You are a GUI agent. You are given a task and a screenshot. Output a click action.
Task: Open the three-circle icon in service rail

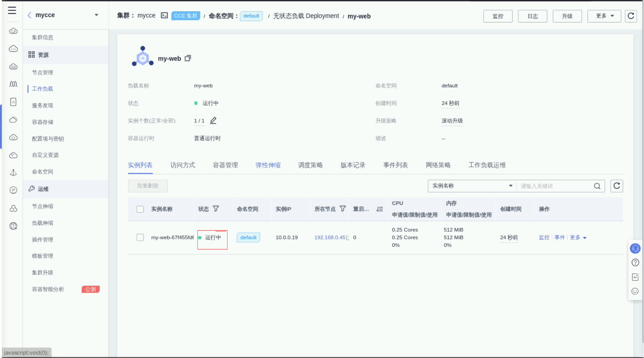pos(13,209)
